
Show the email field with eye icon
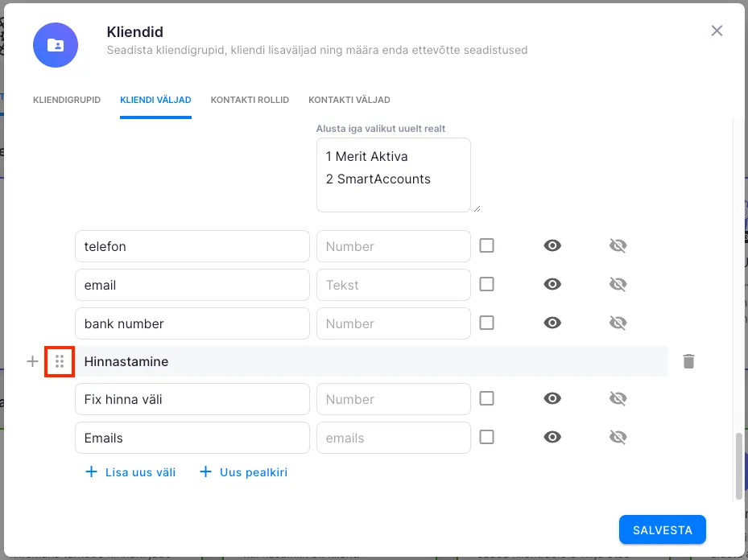point(552,285)
